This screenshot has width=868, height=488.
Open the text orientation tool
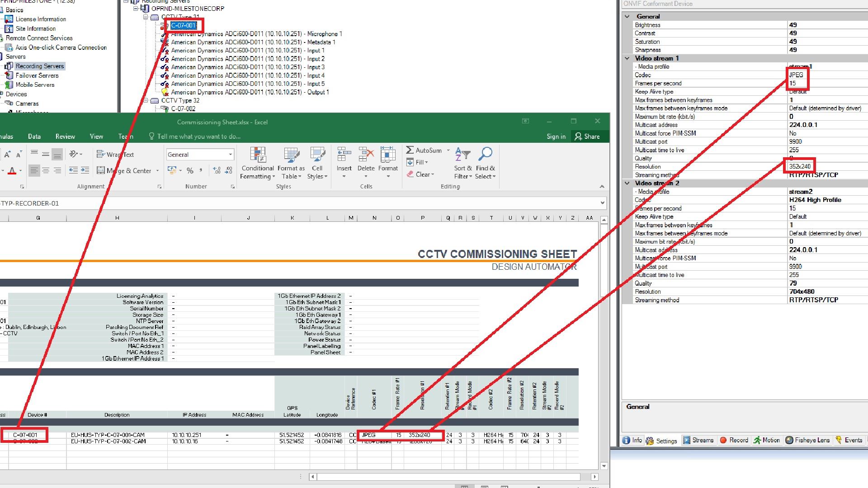[75, 155]
